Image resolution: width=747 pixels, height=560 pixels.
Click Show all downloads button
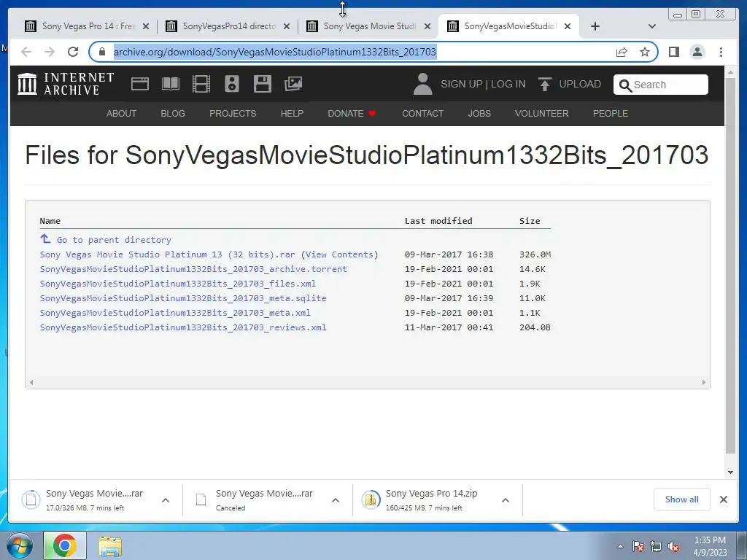point(682,499)
